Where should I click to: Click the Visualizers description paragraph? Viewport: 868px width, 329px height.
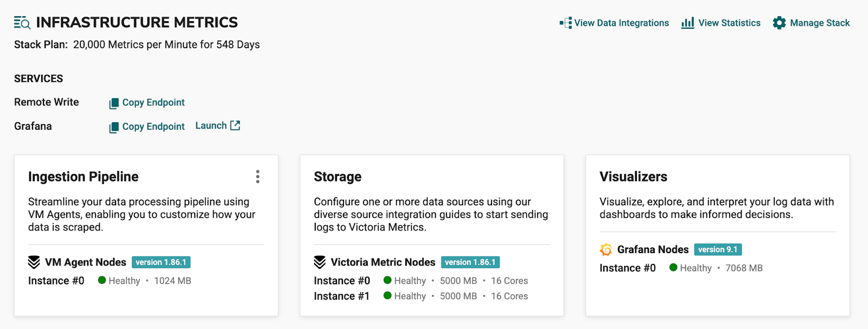point(717,208)
